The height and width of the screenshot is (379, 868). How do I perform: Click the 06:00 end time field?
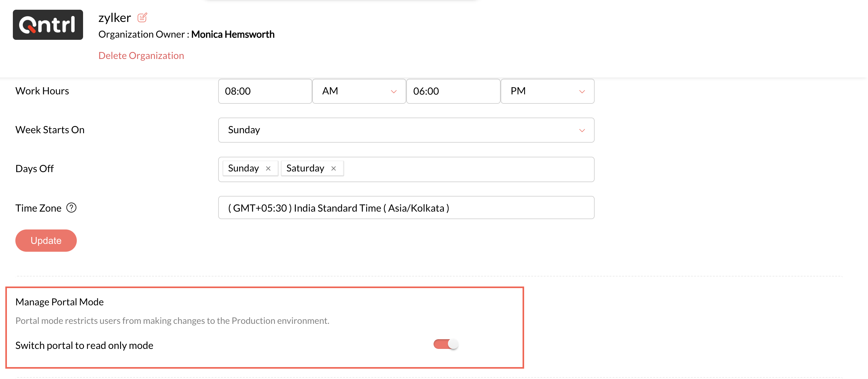click(x=453, y=91)
